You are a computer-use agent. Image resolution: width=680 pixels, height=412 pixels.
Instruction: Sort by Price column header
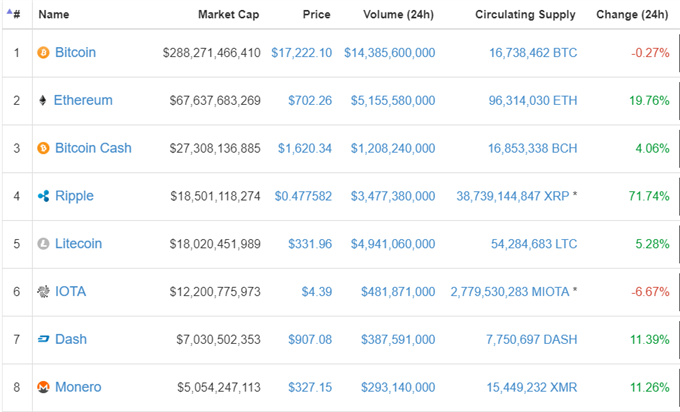[317, 14]
